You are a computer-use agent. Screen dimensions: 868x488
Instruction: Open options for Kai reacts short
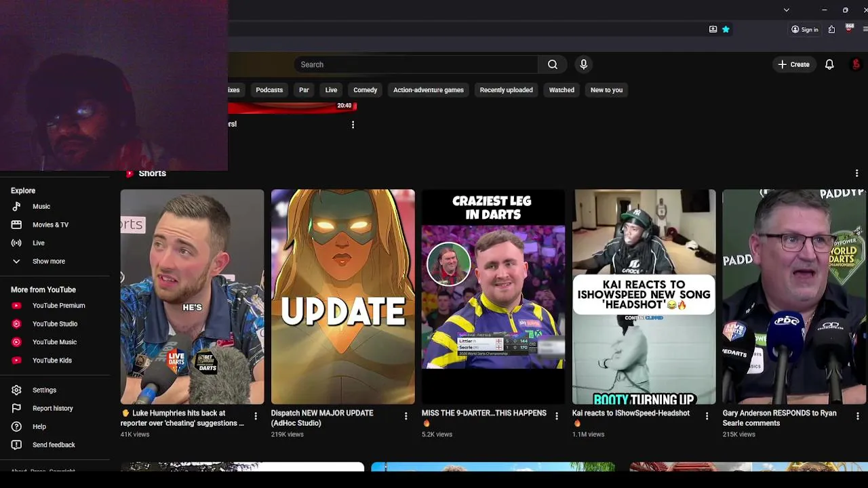coord(707,416)
